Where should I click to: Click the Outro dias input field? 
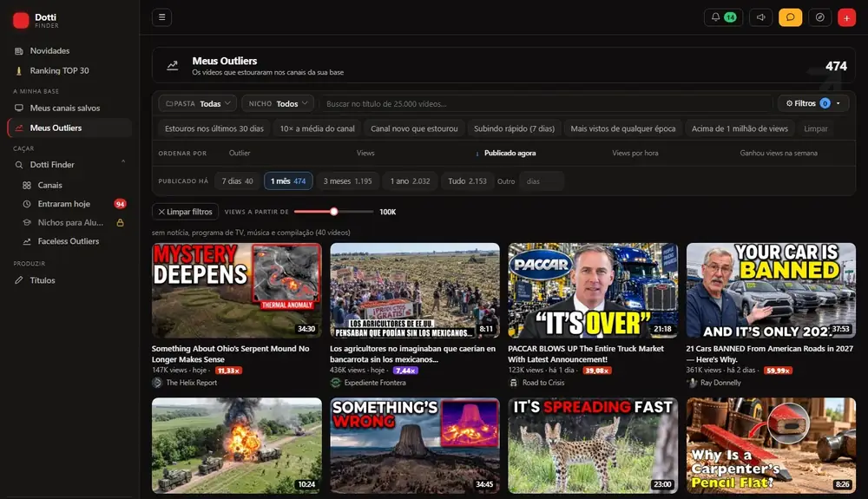(x=542, y=181)
